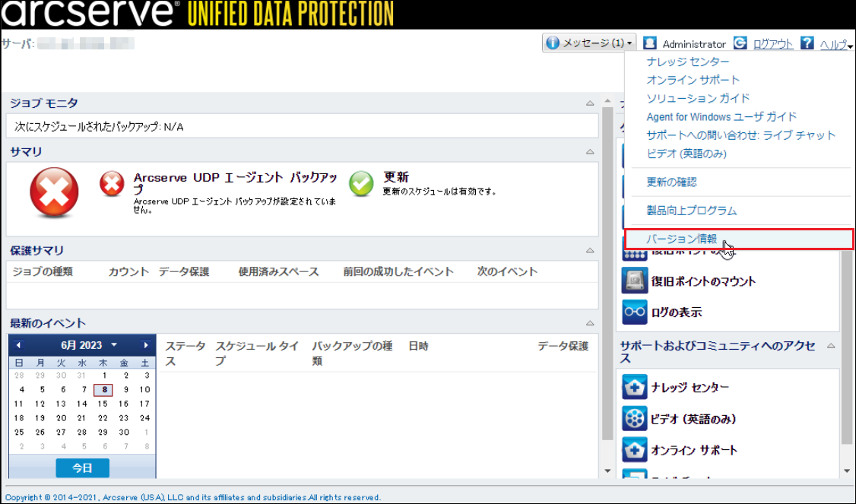
Task: Open ナレッジ センター sidebar link
Action: coord(690,387)
